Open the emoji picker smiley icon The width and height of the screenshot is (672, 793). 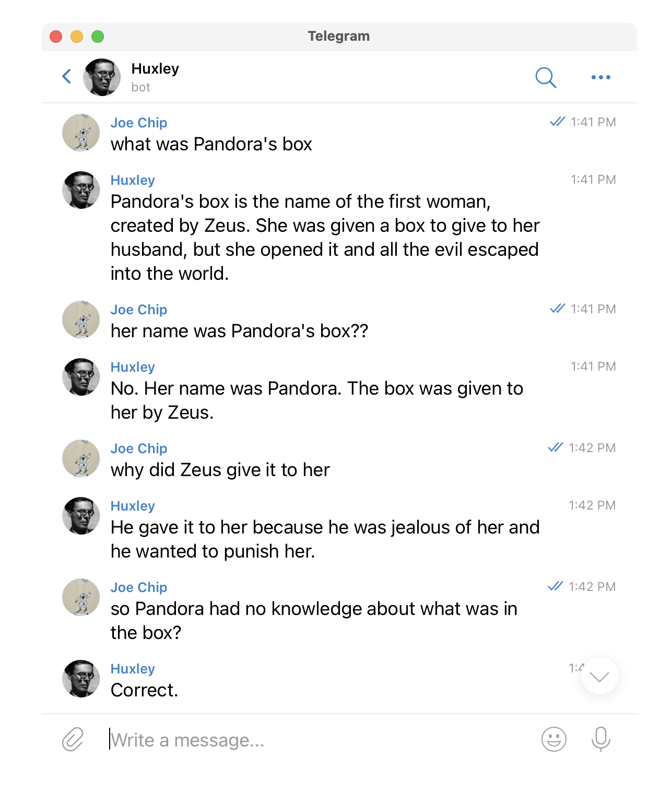coord(554,739)
